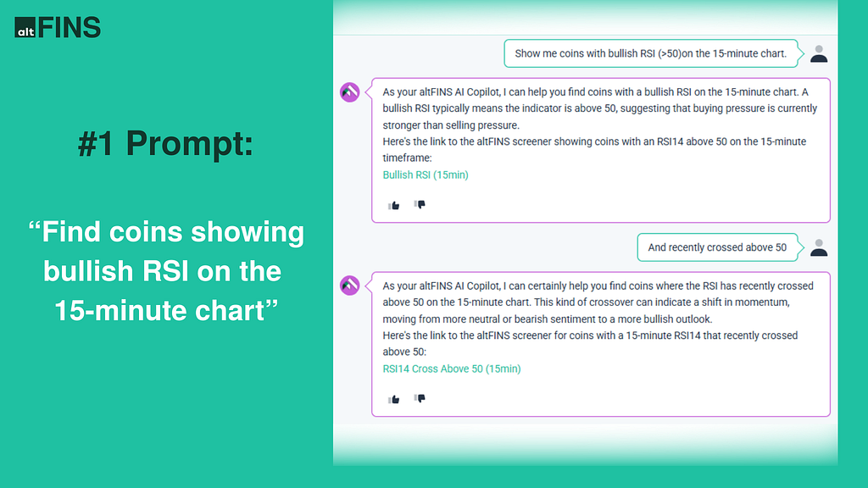The width and height of the screenshot is (868, 488).
Task: Select the Copilot avatar beside the second response
Action: click(x=350, y=286)
